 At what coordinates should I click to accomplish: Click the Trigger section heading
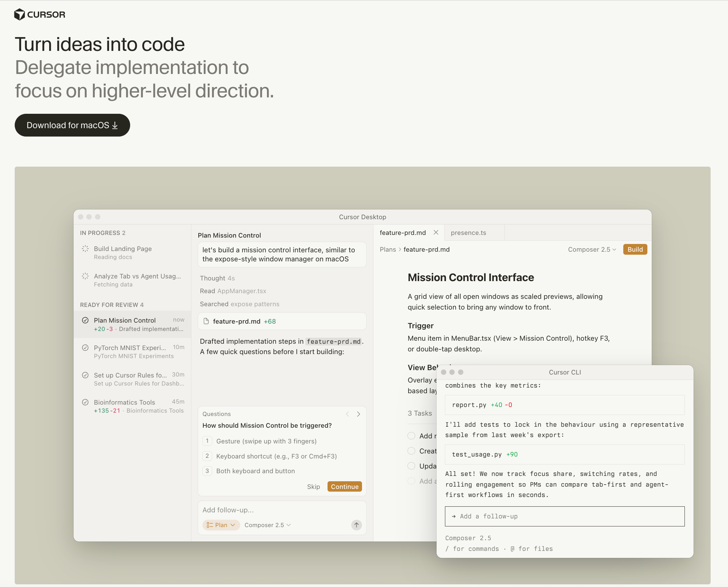click(421, 326)
